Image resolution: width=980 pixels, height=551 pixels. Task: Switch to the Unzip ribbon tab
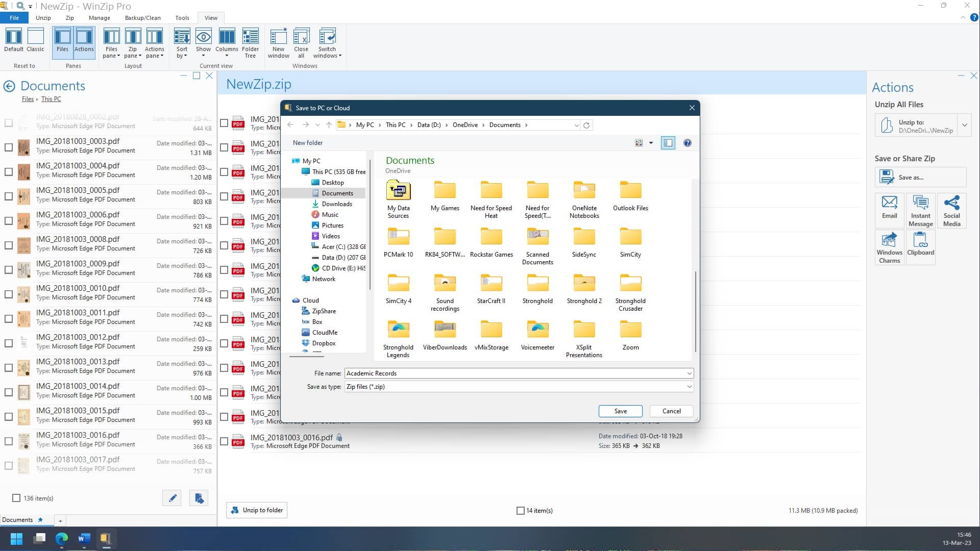(43, 18)
